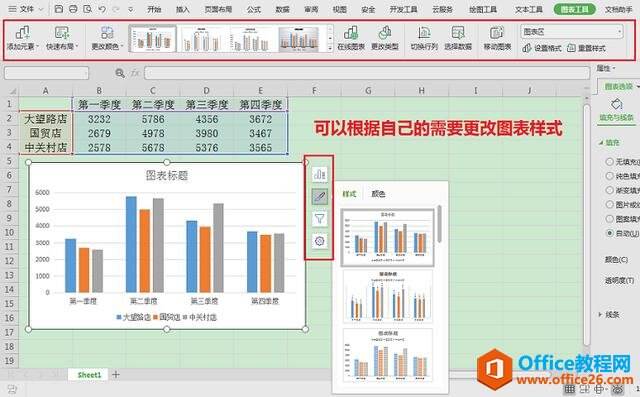
Task: Open the chart filter funnel button
Action: (320, 219)
